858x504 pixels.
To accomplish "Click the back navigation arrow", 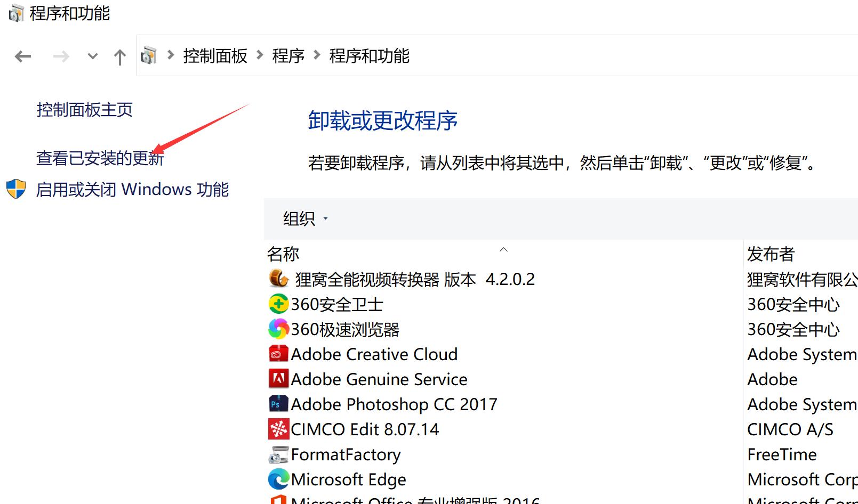I will (22, 56).
